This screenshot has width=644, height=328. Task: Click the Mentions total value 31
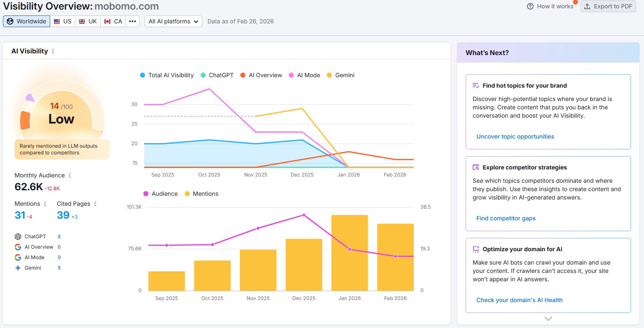pos(20,215)
